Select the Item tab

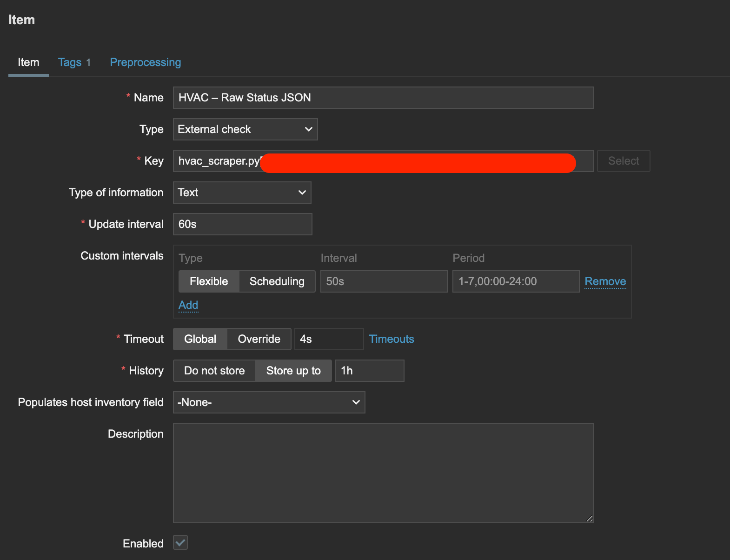[28, 62]
